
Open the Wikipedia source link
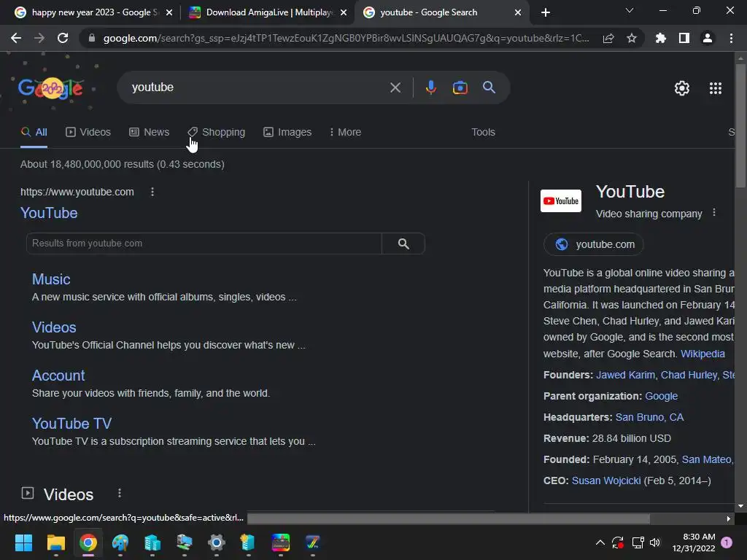click(703, 354)
